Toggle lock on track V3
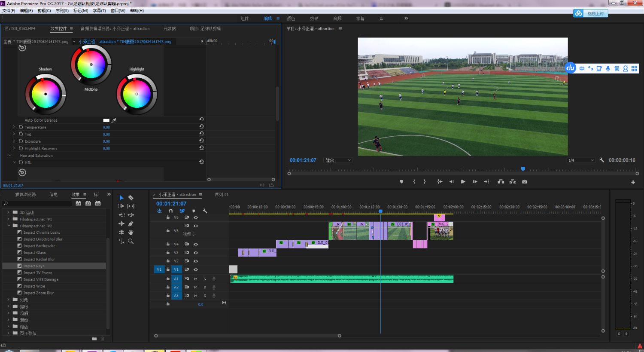Viewport: 644px width, 352px height. 168,252
